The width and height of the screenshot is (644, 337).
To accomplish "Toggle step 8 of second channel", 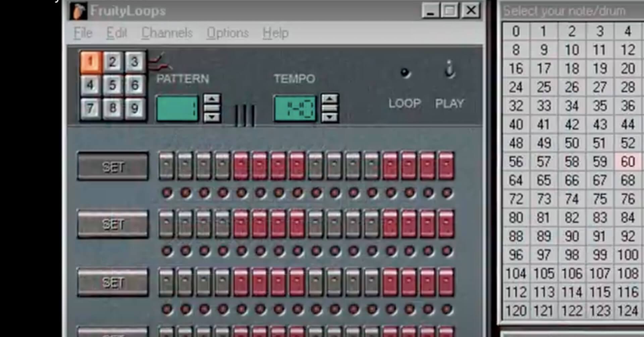I will (x=297, y=224).
